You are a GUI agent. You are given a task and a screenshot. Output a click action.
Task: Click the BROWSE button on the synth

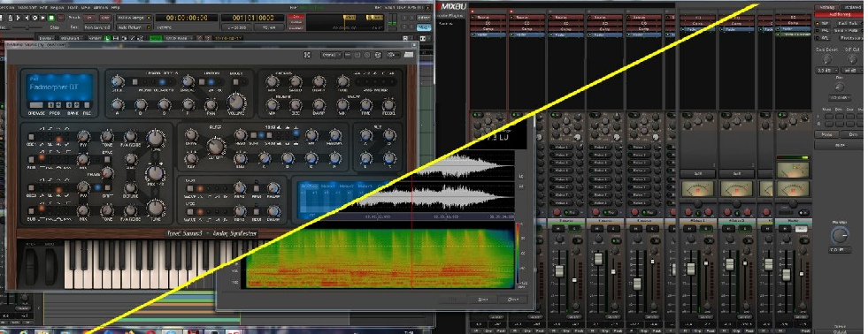36,105
